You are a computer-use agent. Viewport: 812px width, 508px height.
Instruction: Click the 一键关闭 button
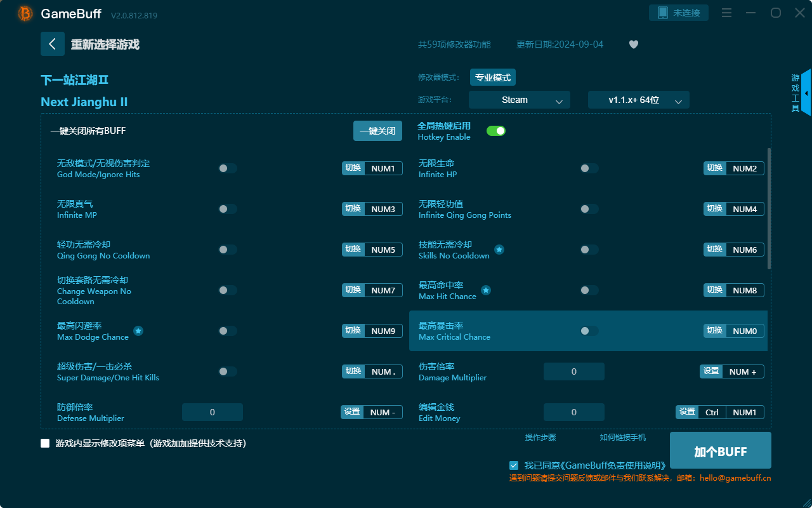(377, 130)
